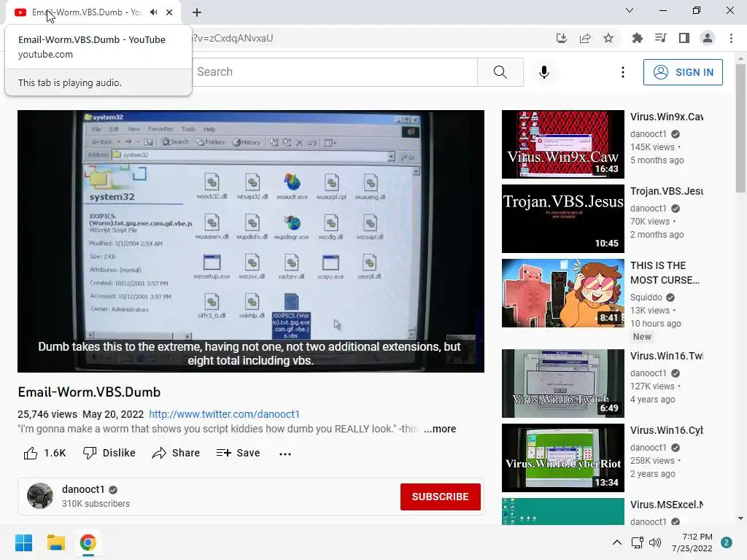Viewport: 747px width, 560px height.
Task: Mute the tab using the speaker icon
Action: pos(153,12)
